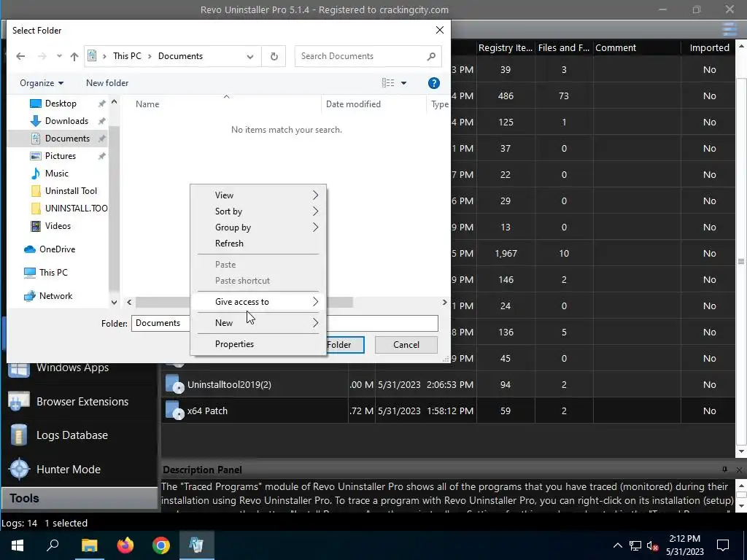The image size is (747, 560).
Task: Click the Cancel button
Action: pyautogui.click(x=406, y=345)
